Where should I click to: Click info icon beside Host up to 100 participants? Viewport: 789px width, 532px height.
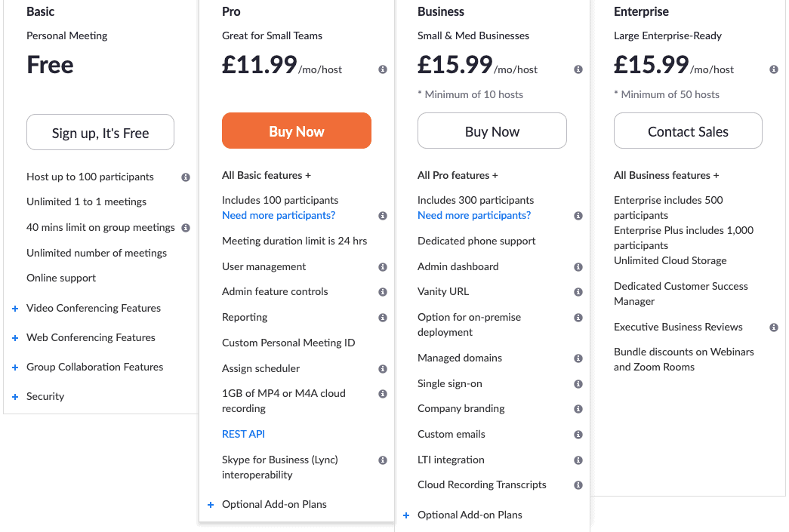pos(186,177)
